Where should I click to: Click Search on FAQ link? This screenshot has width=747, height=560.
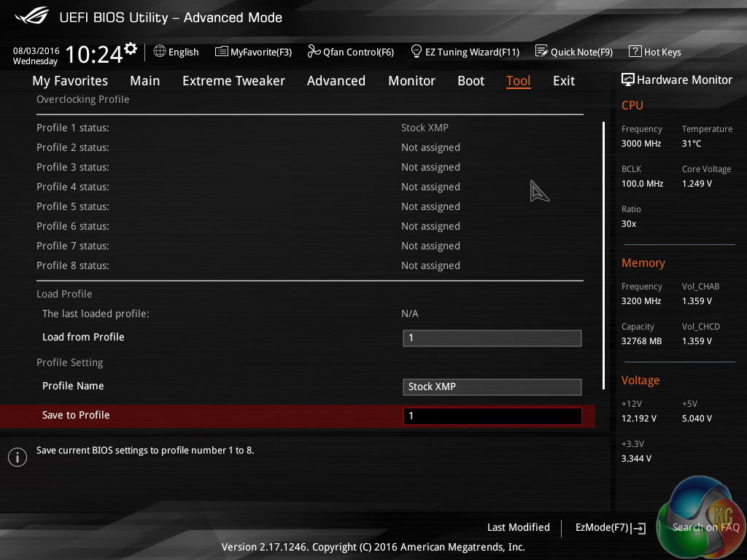coord(705,527)
